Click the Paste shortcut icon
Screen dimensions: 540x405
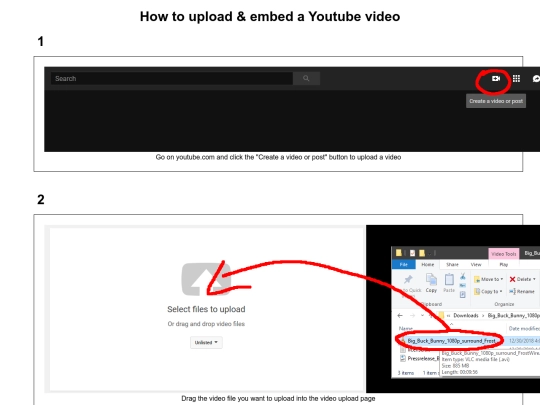[x=463, y=294]
